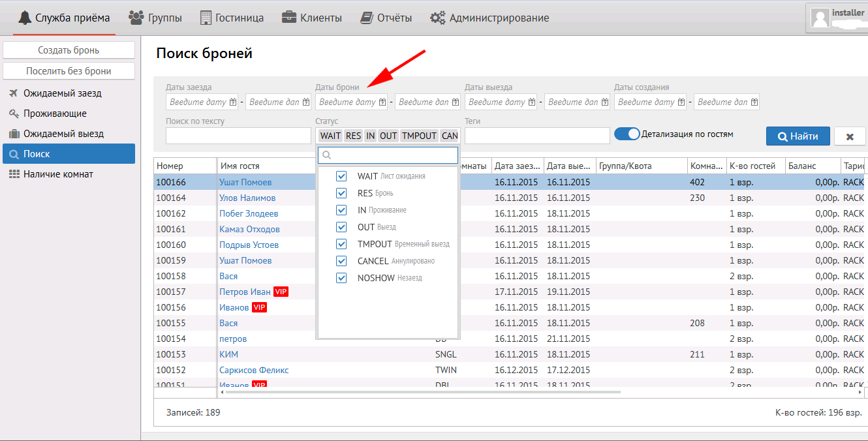
Task: Open the Отчёты menu
Action: tap(386, 18)
